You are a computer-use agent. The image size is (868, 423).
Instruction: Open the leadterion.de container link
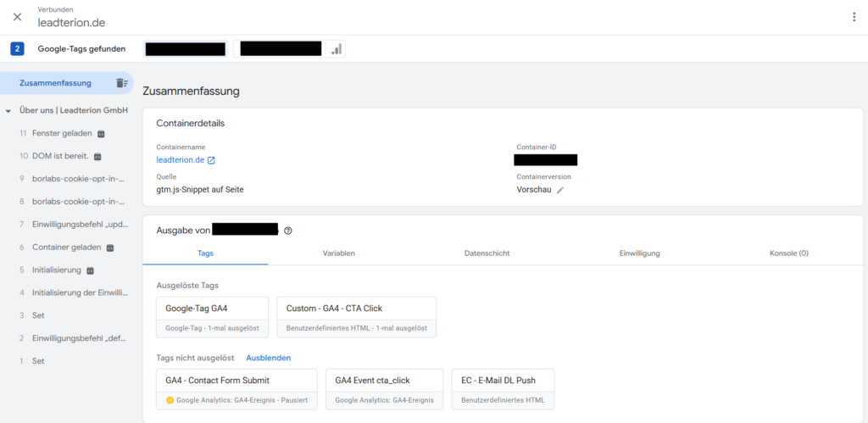[181, 160]
